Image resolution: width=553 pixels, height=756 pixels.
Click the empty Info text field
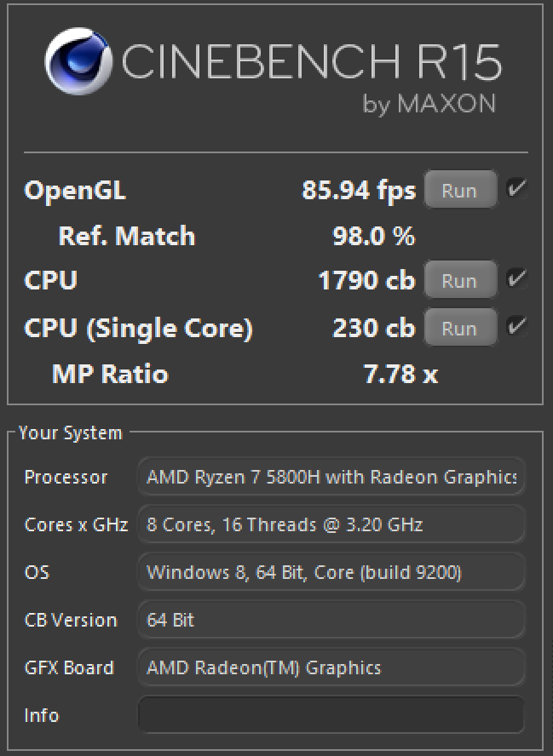[331, 715]
